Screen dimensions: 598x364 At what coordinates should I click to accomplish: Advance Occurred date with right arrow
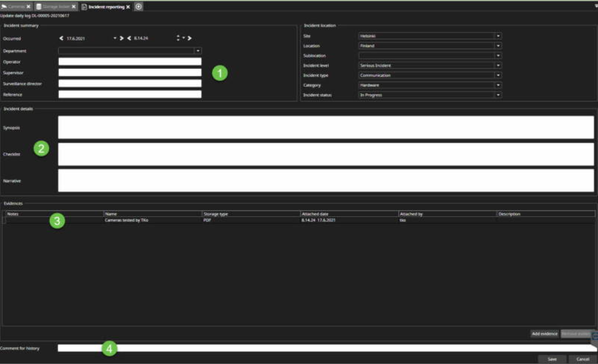121,38
